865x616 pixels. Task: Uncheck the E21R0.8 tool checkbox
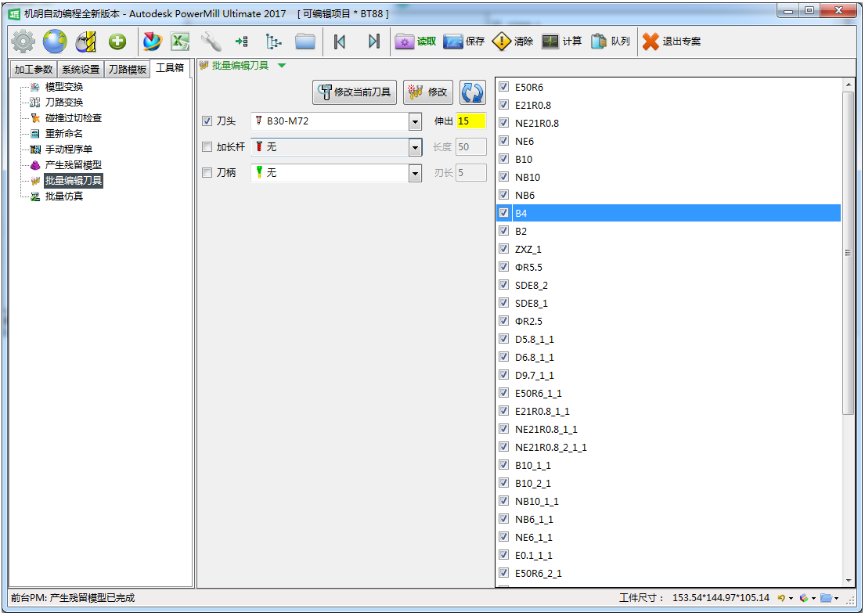click(x=503, y=105)
